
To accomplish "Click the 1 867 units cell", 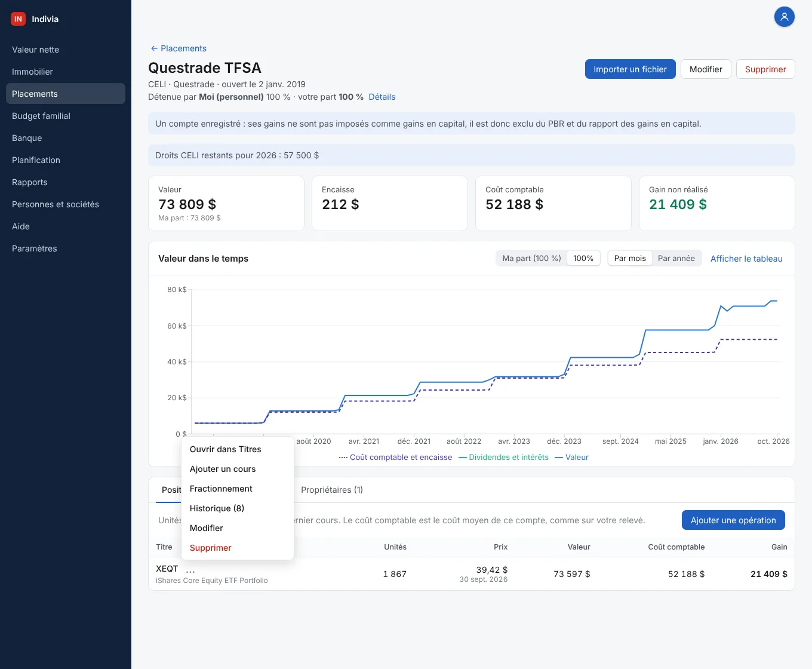I will tap(395, 574).
